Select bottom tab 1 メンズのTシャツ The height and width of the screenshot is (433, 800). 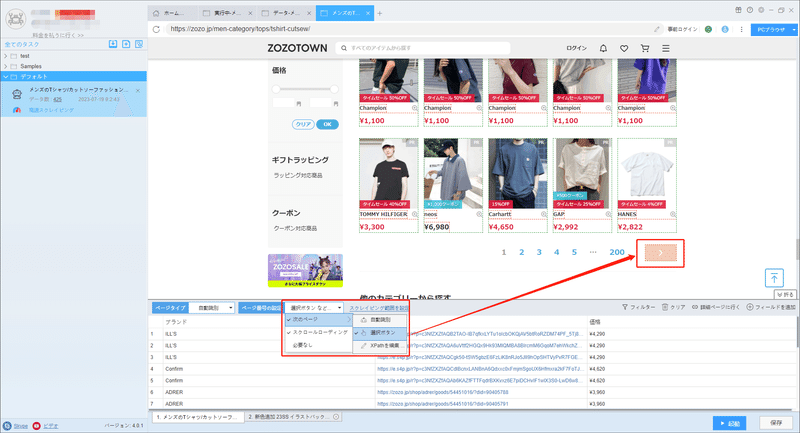point(197,417)
